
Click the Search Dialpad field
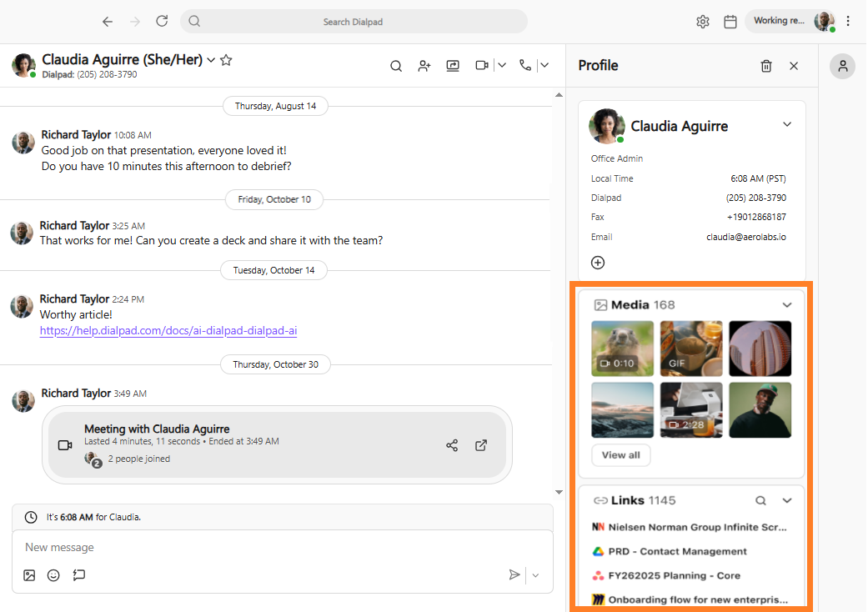354,22
